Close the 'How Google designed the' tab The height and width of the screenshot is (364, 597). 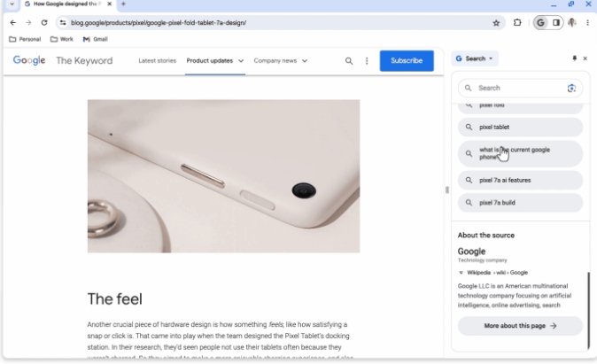coord(109,4)
